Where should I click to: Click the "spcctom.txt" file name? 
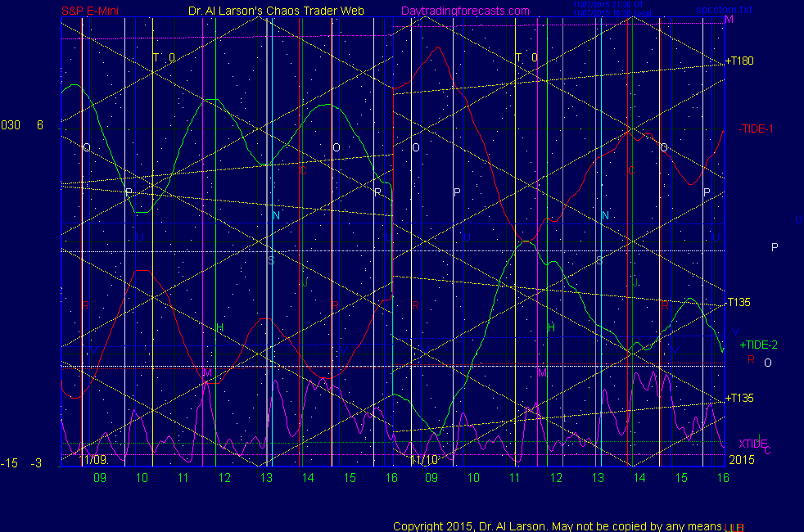[x=724, y=10]
